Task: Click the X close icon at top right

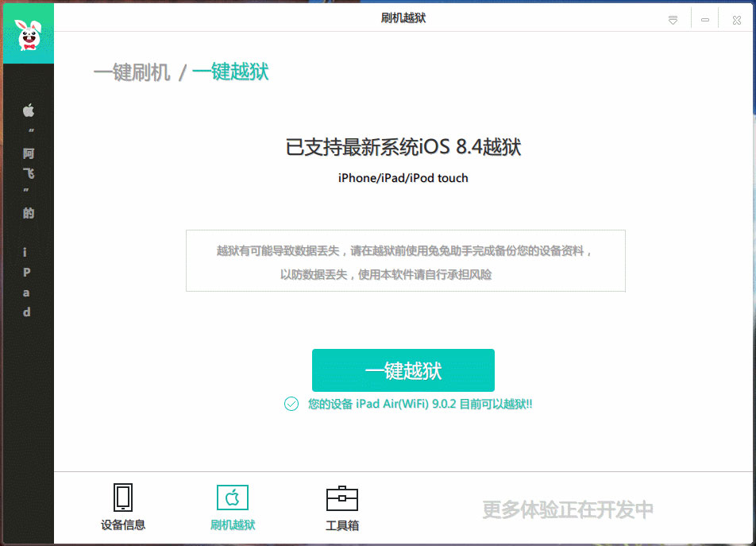Action: [x=736, y=19]
